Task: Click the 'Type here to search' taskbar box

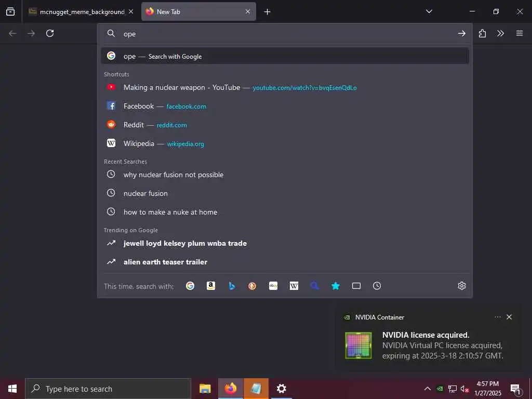Action: 108,389
